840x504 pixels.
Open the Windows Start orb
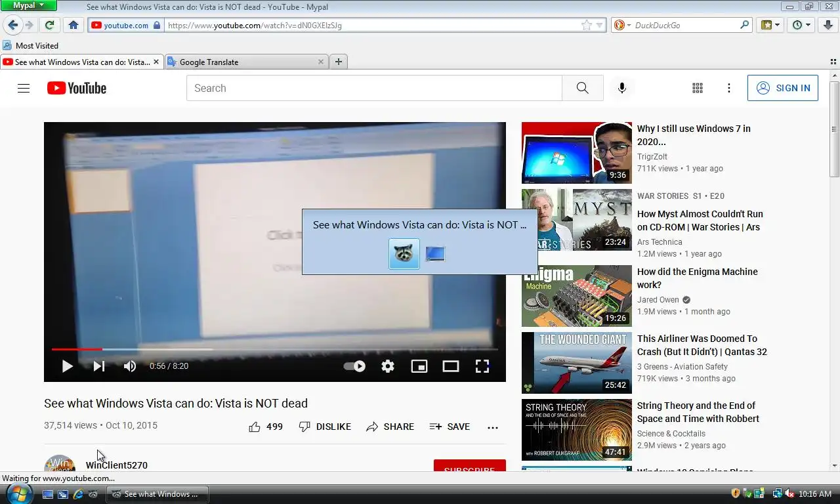click(18, 493)
